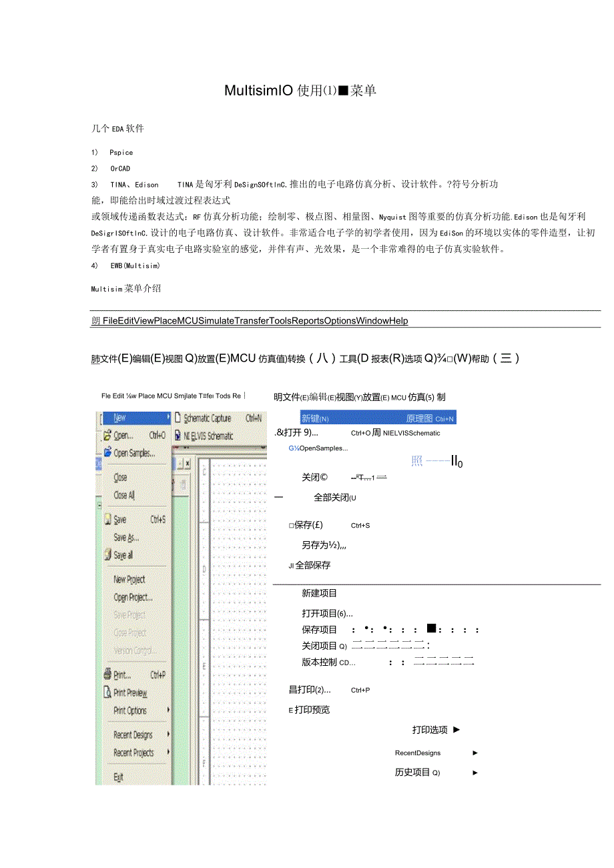Image resolution: width=614 pixels, height=868 pixels.
Task: Select the Print Preview icon
Action: point(107,693)
